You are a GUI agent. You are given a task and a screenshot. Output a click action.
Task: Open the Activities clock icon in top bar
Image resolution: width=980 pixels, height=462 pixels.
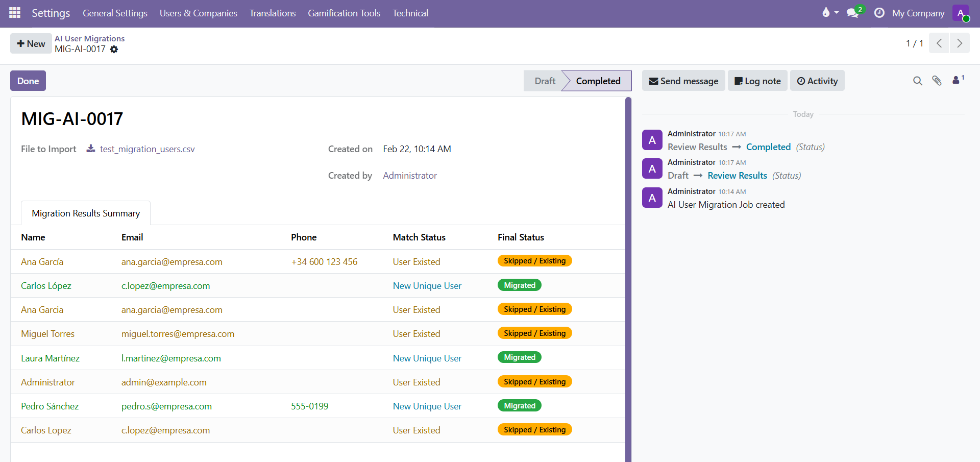pos(879,13)
